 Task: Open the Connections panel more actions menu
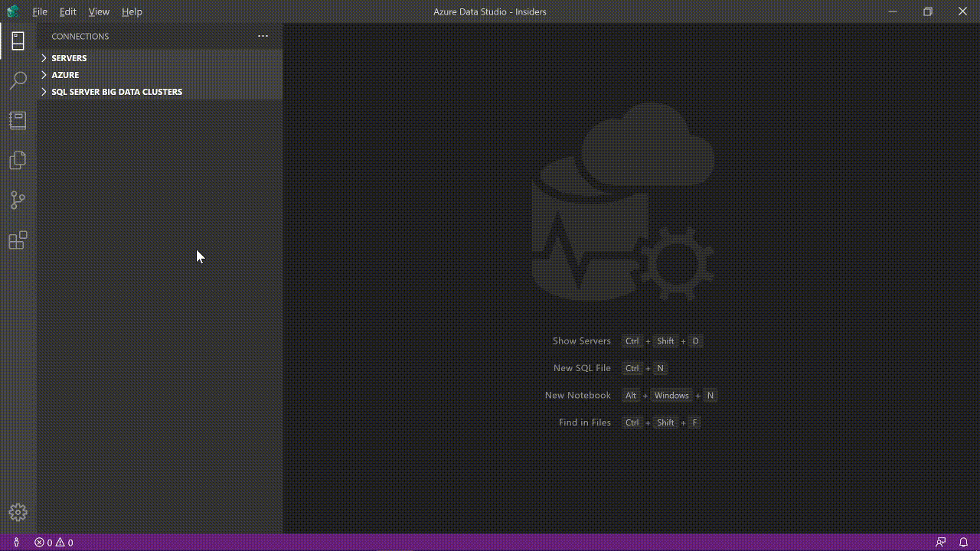point(263,36)
